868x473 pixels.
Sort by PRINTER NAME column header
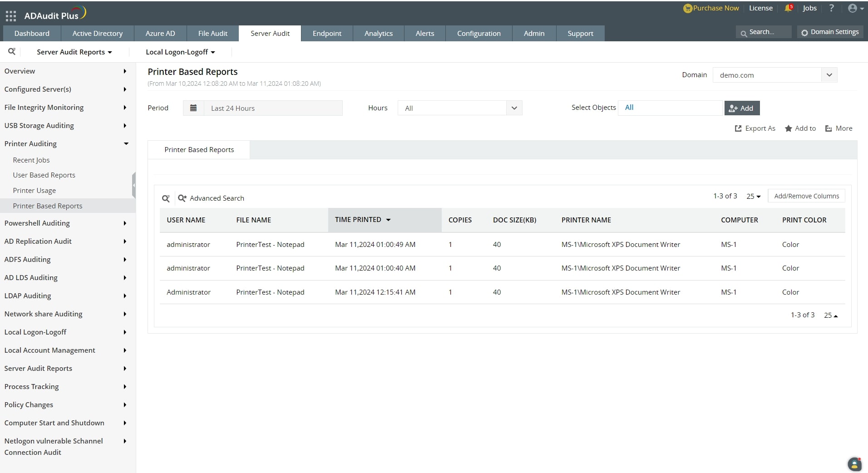pyautogui.click(x=586, y=220)
